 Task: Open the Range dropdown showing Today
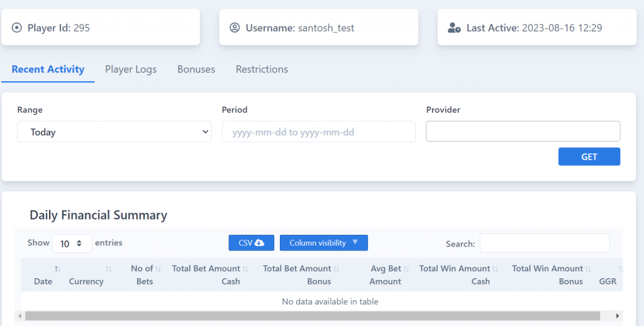(114, 132)
